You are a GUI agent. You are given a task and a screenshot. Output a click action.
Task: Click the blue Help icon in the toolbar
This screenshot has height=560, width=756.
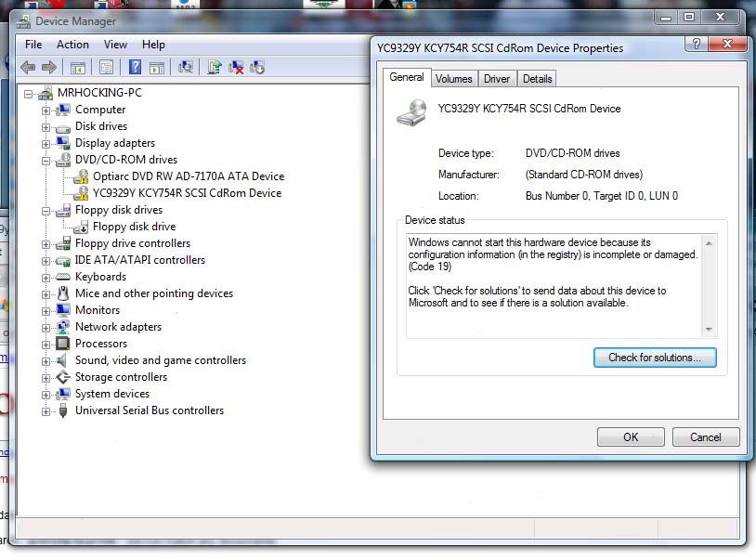pos(135,67)
